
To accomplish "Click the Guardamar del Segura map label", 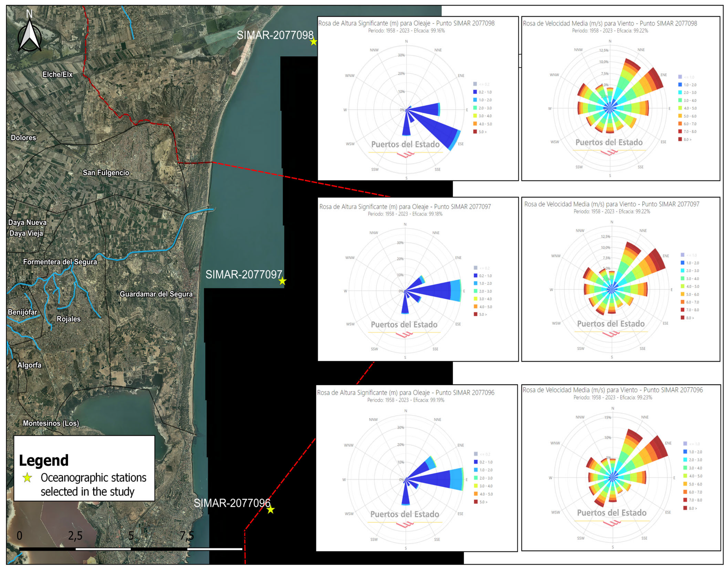I will click(x=156, y=294).
